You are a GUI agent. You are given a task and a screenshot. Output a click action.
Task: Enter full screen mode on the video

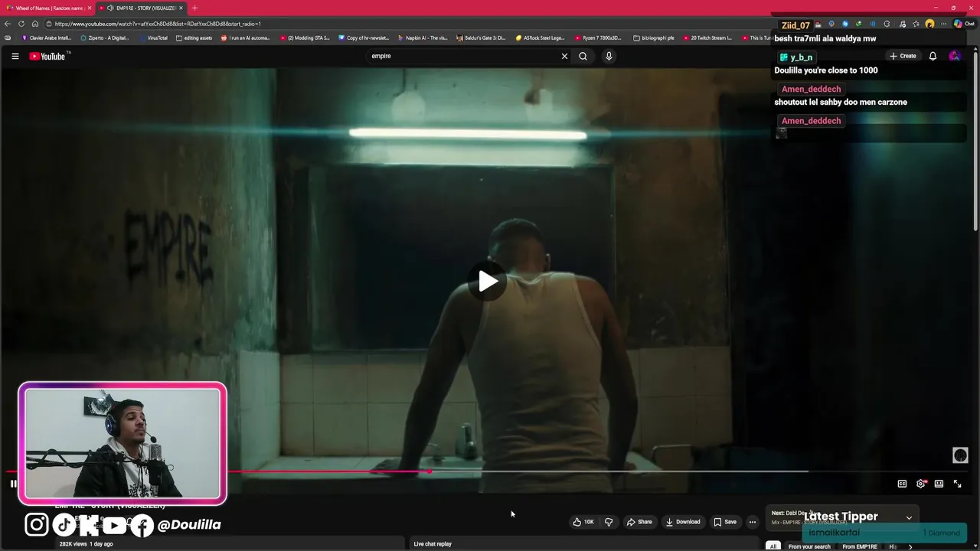[x=957, y=484]
